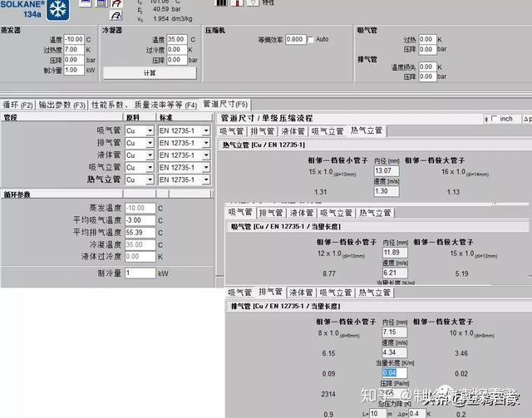Click 吸气管 内径 field showing 11.89
532x418 pixels.
point(395,253)
